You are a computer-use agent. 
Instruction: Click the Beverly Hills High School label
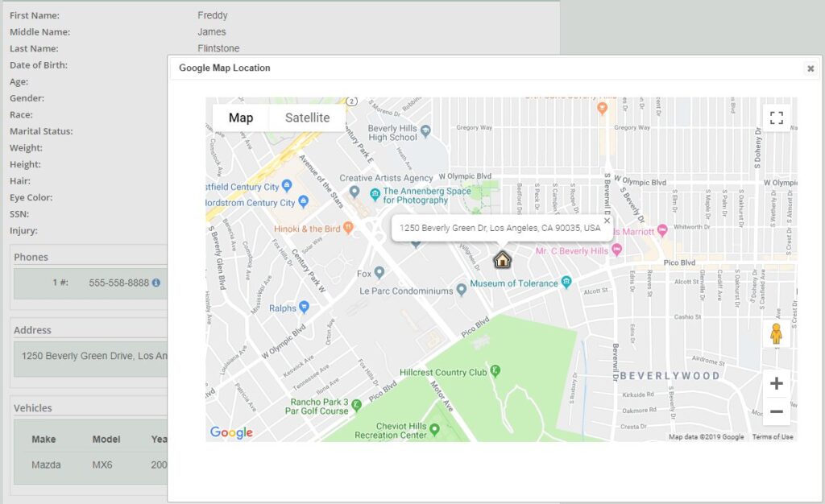(x=392, y=133)
